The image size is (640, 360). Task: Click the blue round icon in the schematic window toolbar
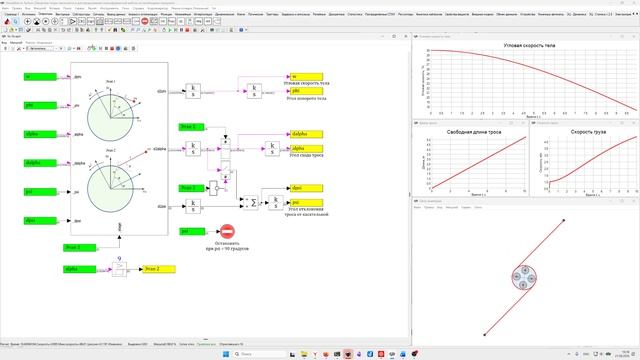(118, 48)
